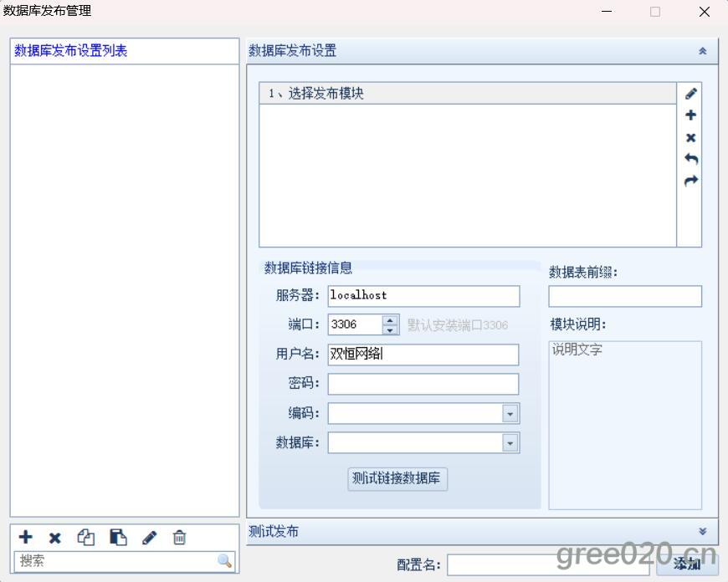The image size is (728, 582).
Task: Open the 编码 dropdown
Action: click(x=510, y=414)
